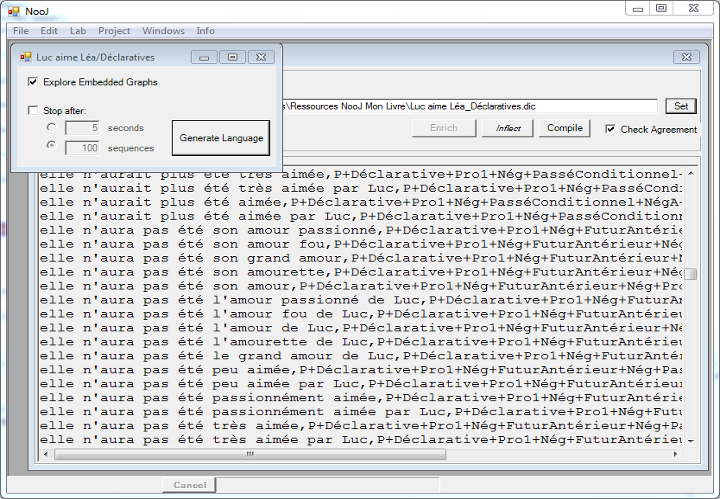Click the Compile button

(566, 128)
